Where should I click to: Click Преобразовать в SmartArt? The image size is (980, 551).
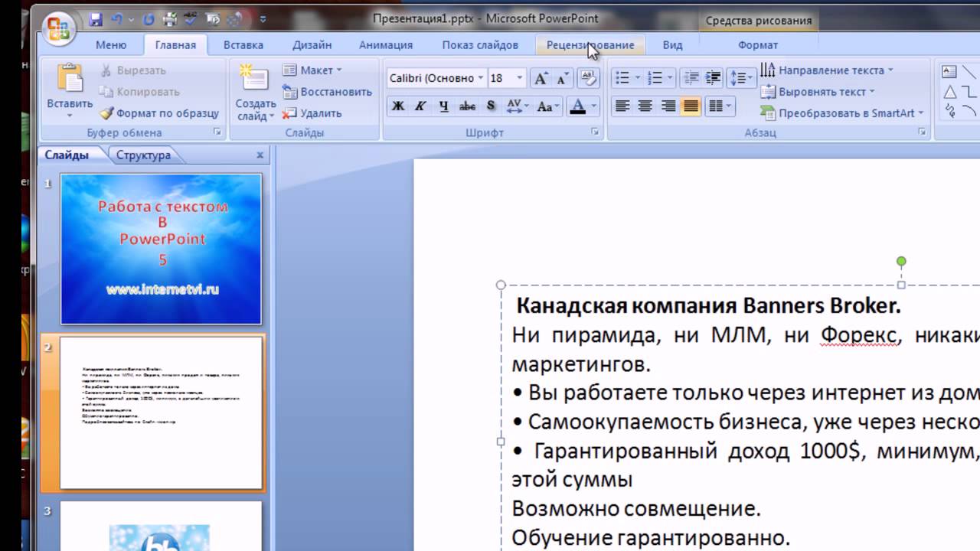841,113
